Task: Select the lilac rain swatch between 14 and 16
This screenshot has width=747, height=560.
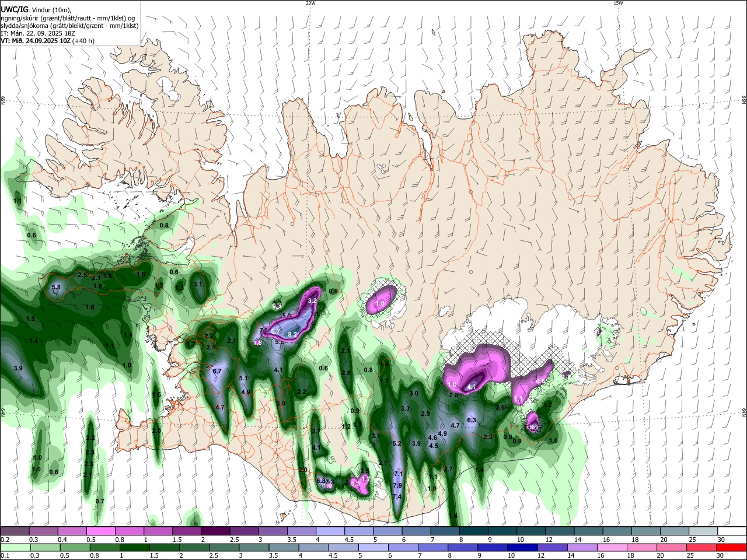Action: (582, 547)
